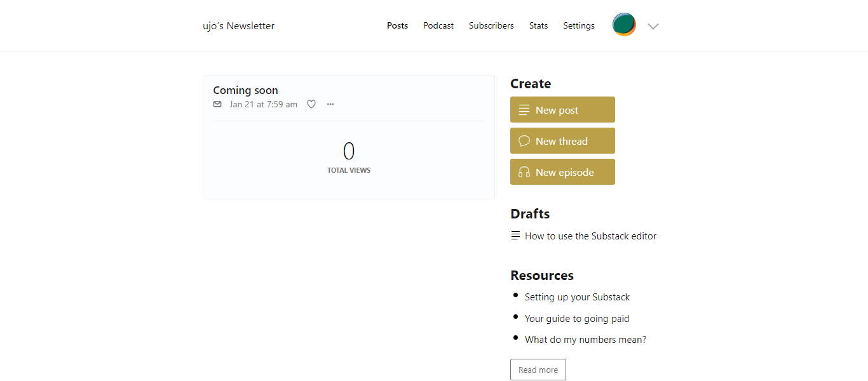
Task: Switch to the Podcast tab
Action: (x=438, y=26)
